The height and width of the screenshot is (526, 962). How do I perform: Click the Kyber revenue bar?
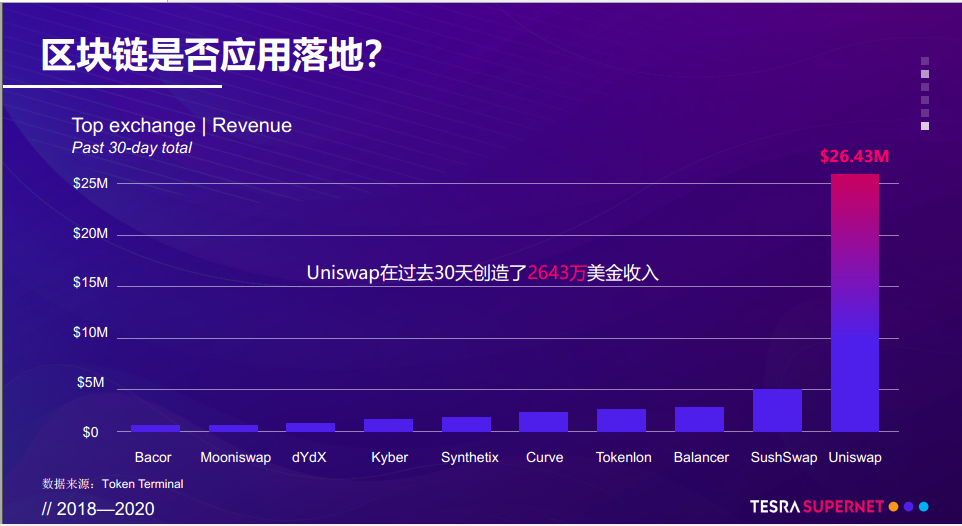coord(388,425)
